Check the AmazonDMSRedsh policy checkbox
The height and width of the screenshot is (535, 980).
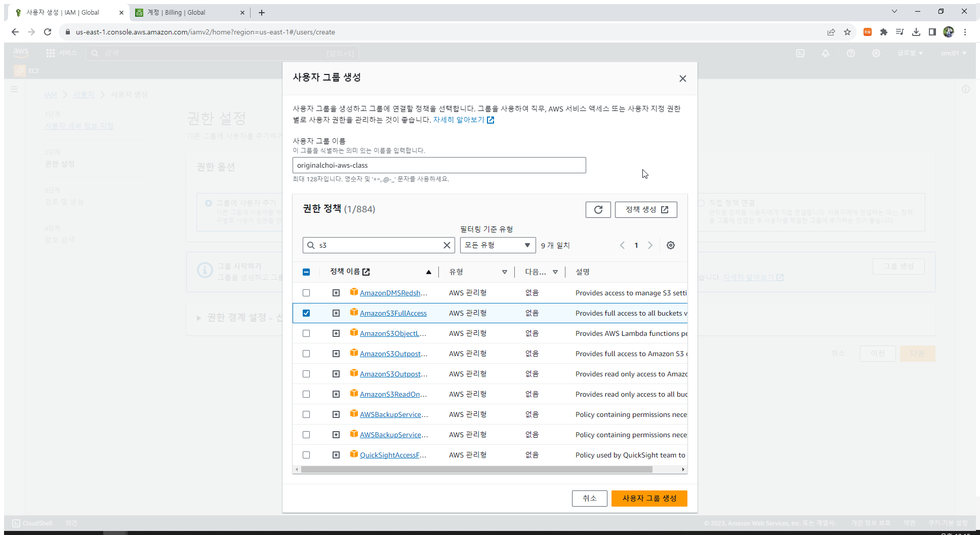[306, 293]
